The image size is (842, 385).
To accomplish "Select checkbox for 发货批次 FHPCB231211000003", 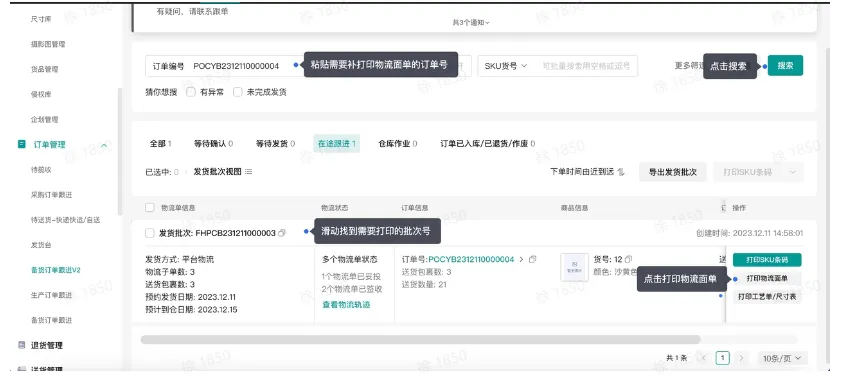I will point(150,233).
